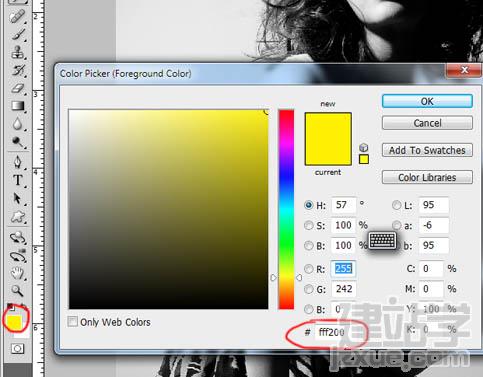Click the hex color input field
Screen dimensions: 483x377
332,332
